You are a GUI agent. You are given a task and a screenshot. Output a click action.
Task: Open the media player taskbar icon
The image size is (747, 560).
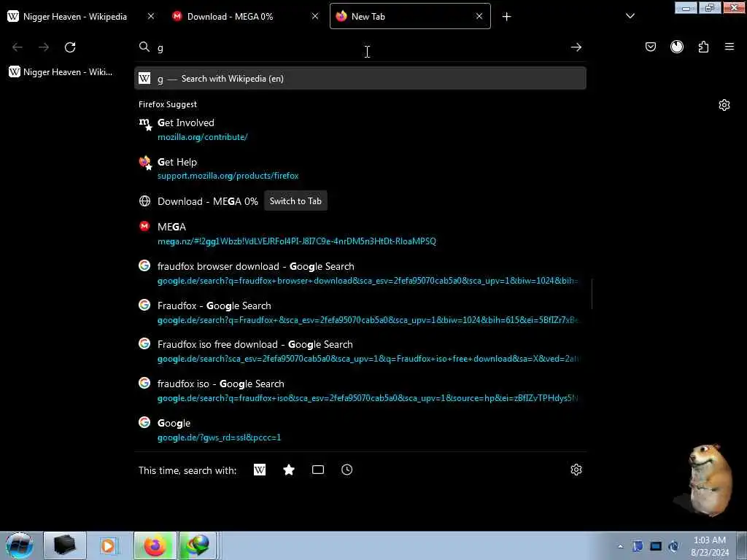click(x=108, y=545)
